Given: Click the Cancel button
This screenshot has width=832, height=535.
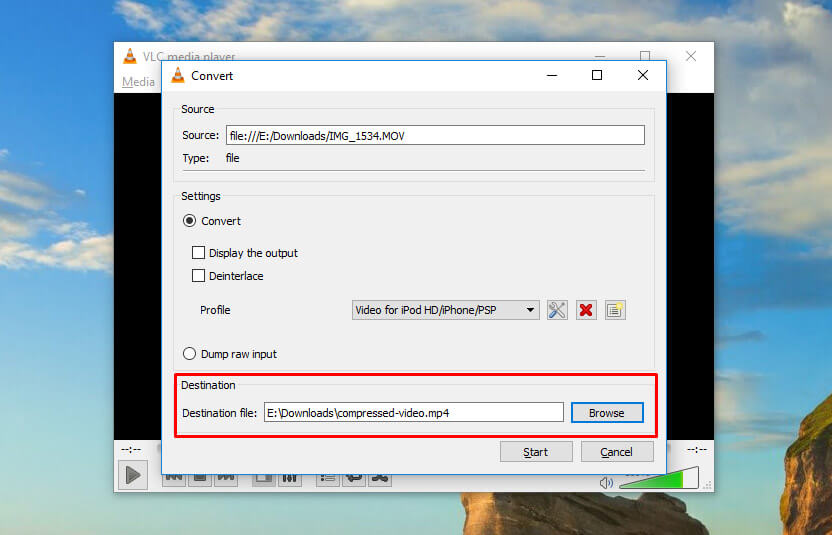Looking at the screenshot, I should [617, 452].
